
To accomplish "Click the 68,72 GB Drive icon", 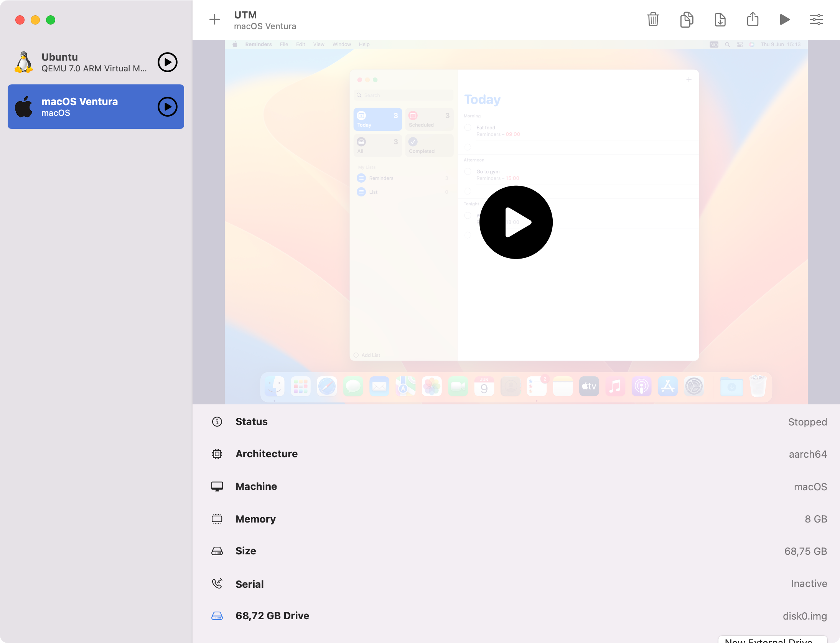I will [217, 616].
